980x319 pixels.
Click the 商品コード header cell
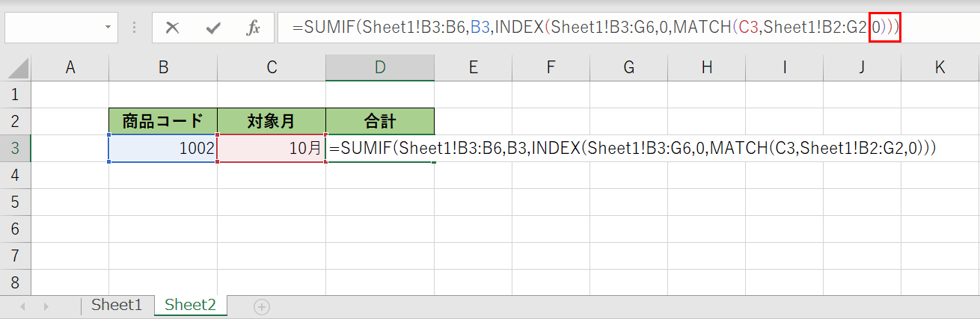(163, 121)
